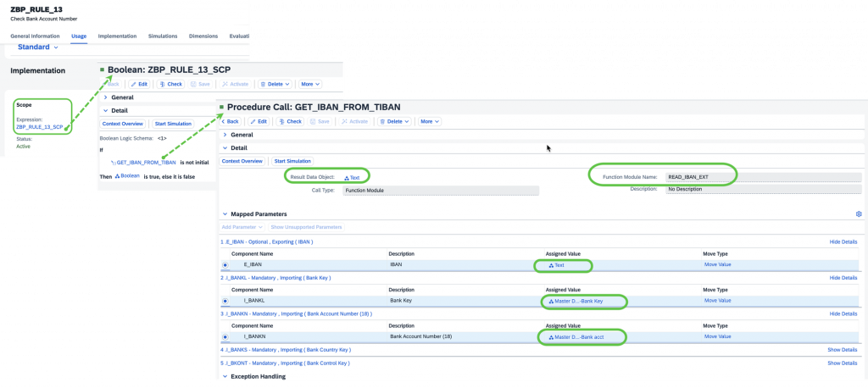Go Back in the Procedure Call toolbar
The image size is (868, 388).
pos(230,121)
